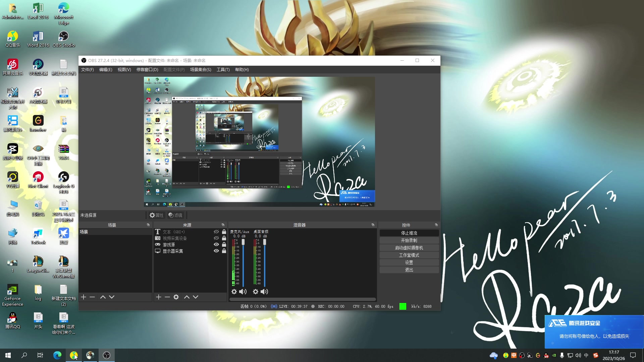Unlock the 视频采集设备 source lock icon

click(224, 238)
